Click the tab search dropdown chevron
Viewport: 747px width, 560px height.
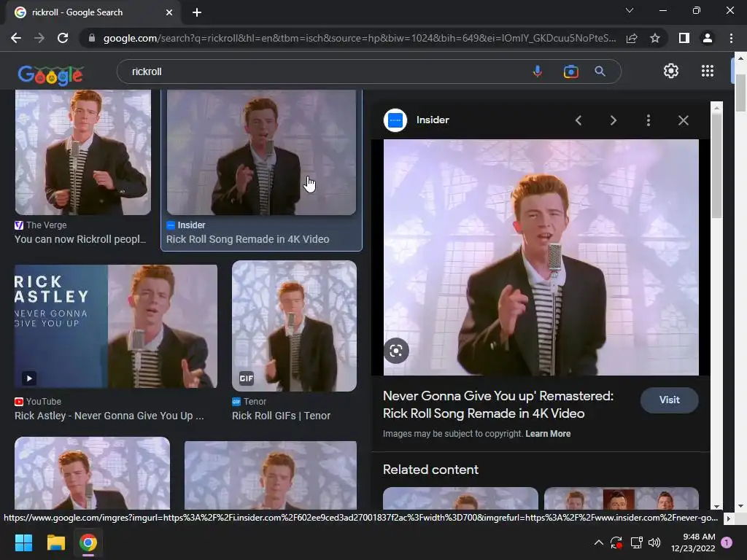coord(630,10)
